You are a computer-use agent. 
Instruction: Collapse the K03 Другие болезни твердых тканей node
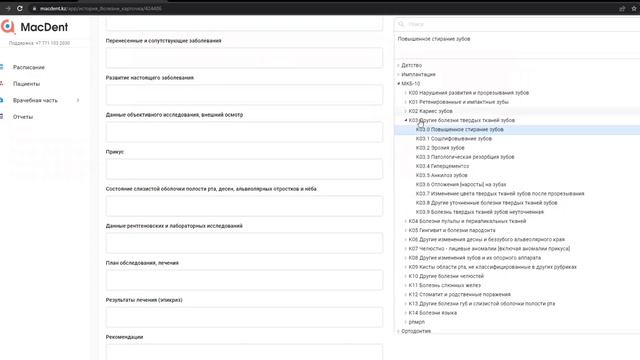click(406, 120)
